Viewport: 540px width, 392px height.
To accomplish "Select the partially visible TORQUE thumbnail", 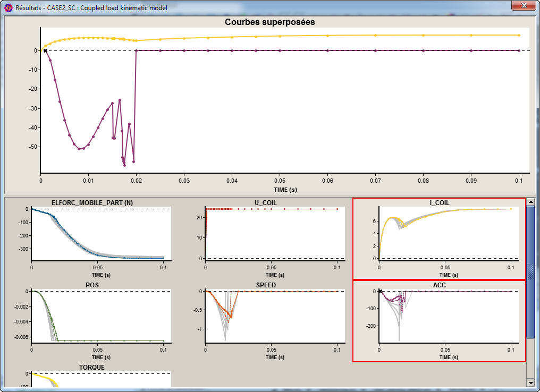I will 92,377.
